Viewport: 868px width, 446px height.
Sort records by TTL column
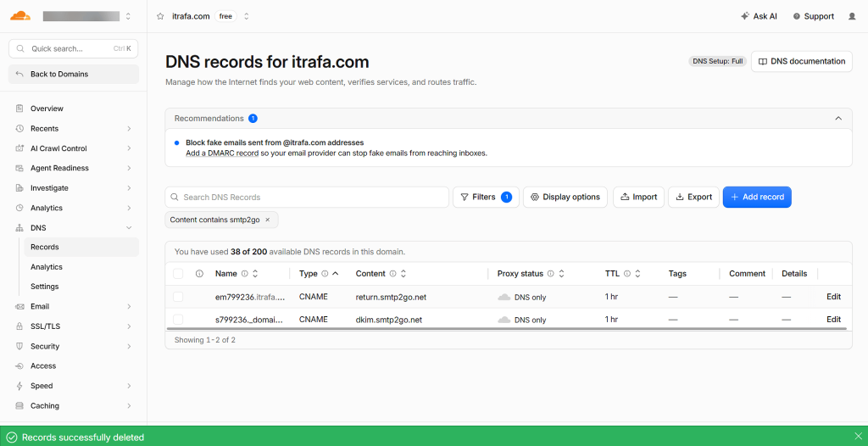tap(637, 274)
